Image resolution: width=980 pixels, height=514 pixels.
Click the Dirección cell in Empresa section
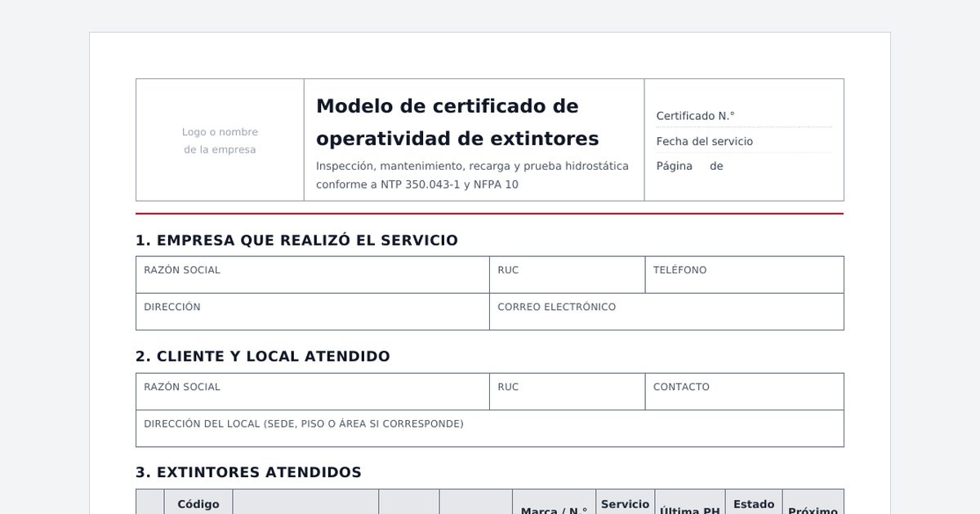(313, 312)
